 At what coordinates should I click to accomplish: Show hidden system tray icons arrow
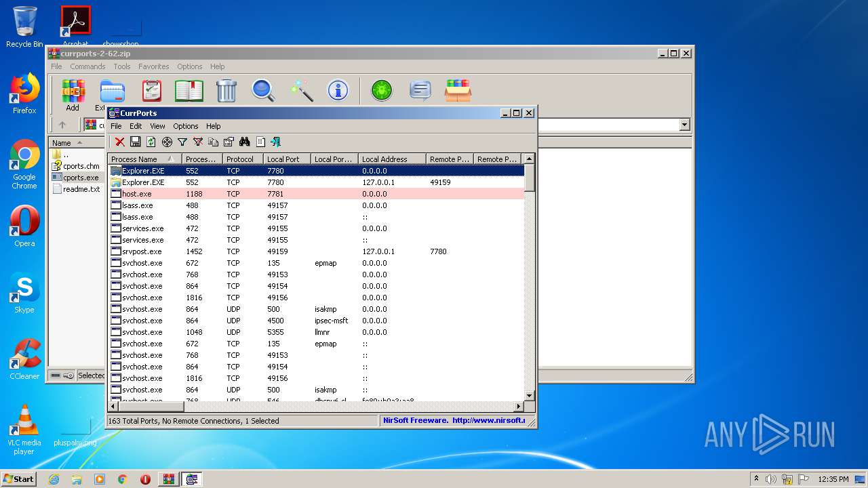(x=755, y=479)
